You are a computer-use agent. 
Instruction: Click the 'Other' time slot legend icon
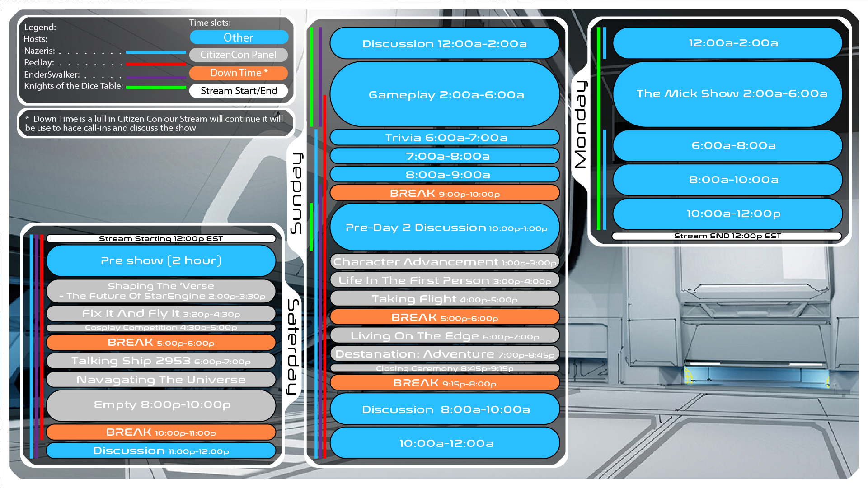(x=237, y=37)
